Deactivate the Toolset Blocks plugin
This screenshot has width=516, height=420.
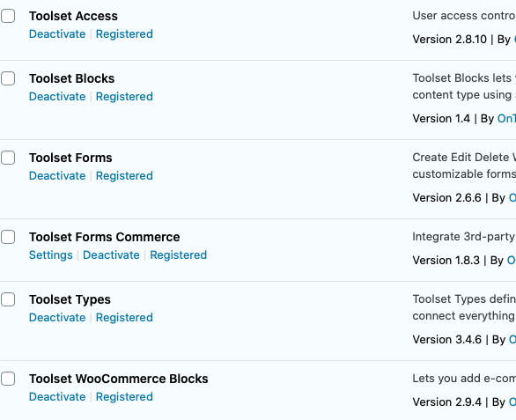pos(57,97)
